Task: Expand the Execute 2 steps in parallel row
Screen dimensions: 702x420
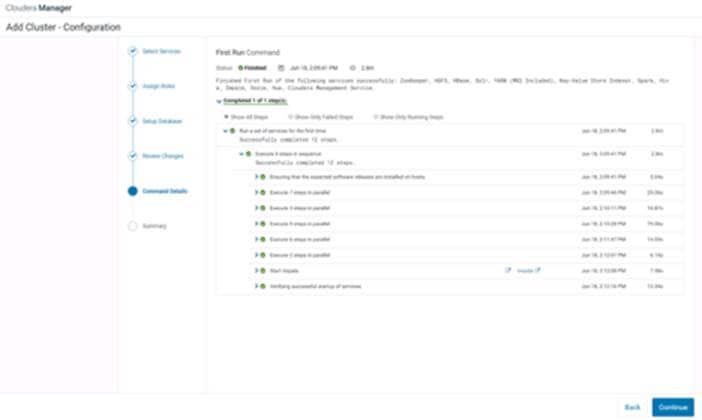Action: (x=257, y=255)
